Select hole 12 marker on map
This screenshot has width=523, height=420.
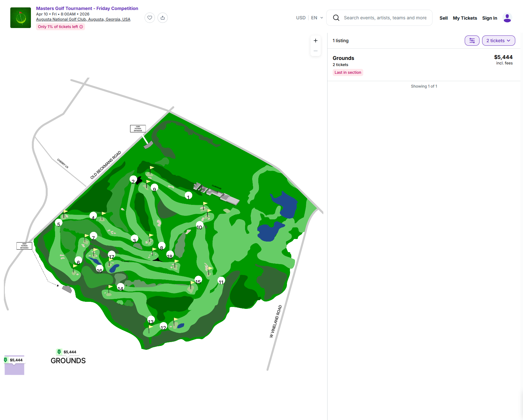click(164, 326)
